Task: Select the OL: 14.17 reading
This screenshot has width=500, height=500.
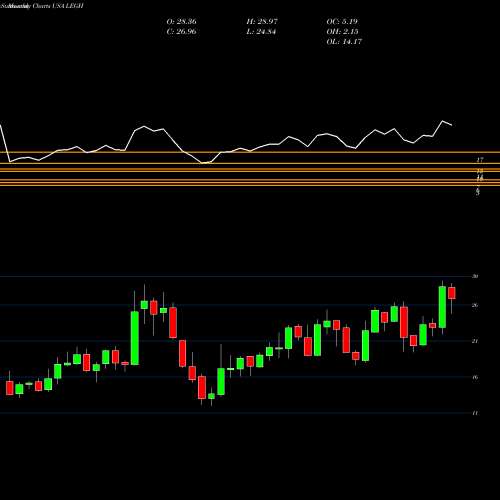Action: tap(344, 42)
